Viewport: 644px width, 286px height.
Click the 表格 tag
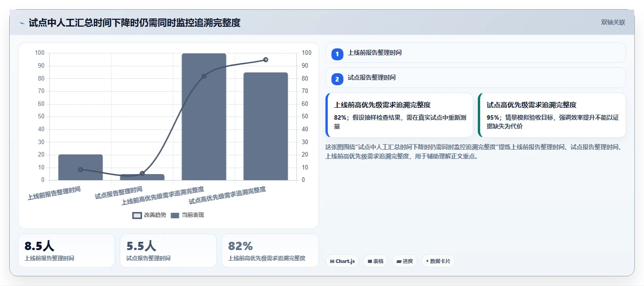(x=375, y=261)
